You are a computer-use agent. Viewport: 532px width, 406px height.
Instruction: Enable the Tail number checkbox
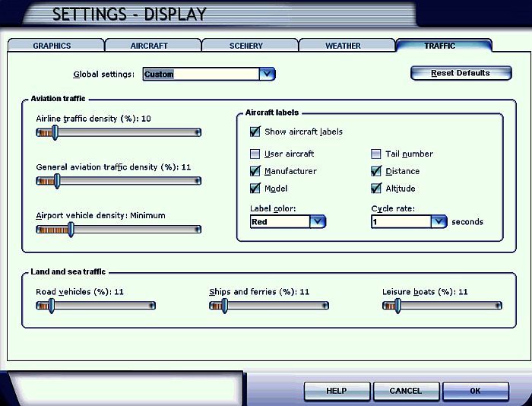pos(376,154)
